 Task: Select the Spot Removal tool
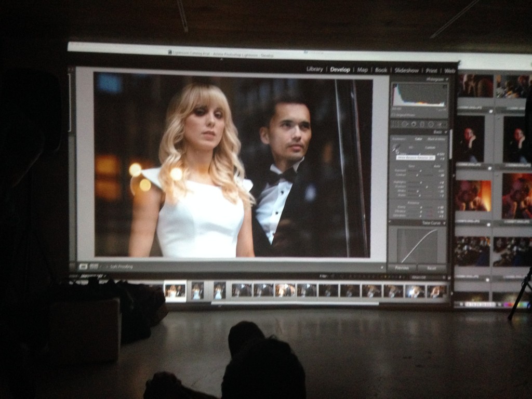click(x=405, y=125)
